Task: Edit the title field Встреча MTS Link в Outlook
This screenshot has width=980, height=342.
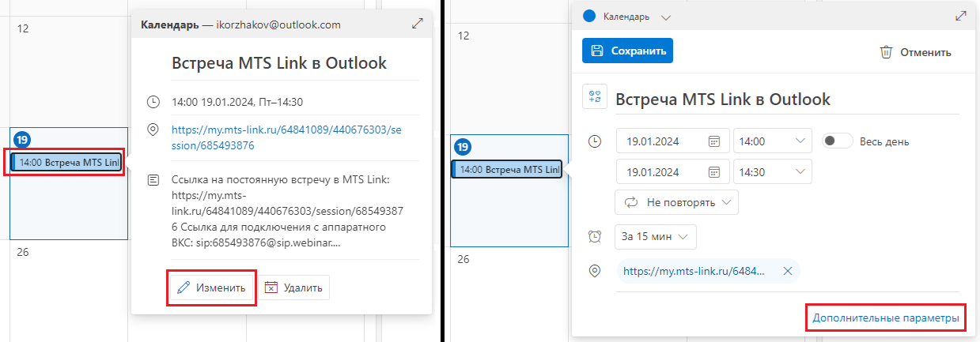Action: tap(787, 100)
